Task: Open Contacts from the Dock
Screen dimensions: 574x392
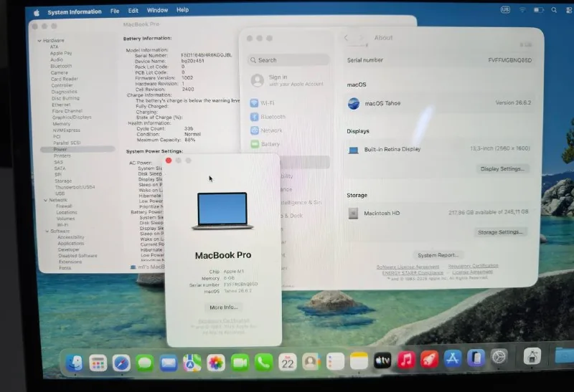Action: click(311, 362)
